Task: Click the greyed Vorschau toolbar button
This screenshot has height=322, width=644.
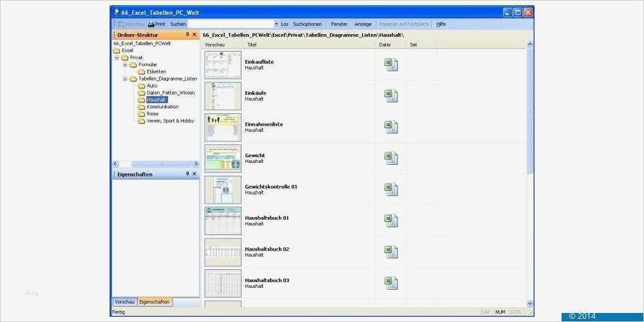Action: coord(131,24)
